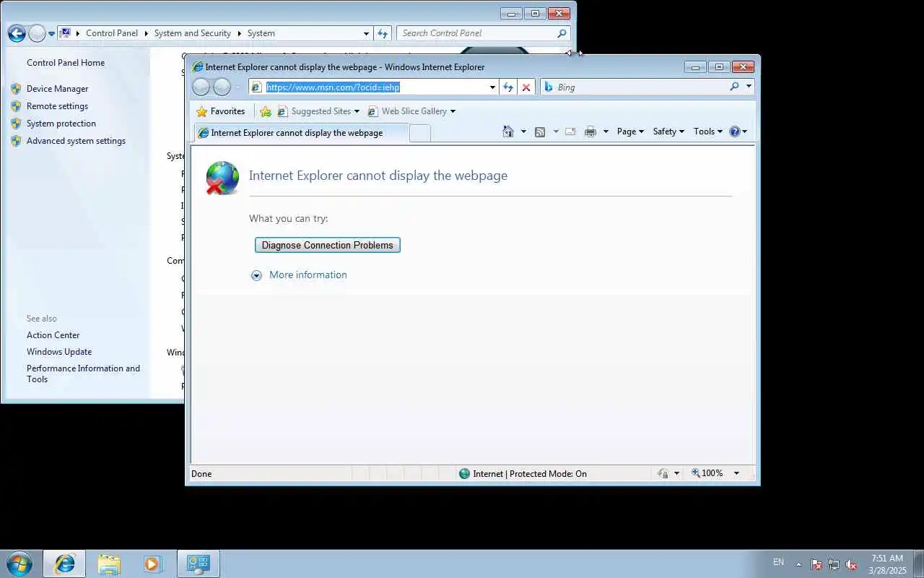Screen dimensions: 924x578
Task: Click the Add to Favorites Bar icon
Action: [x=266, y=111]
